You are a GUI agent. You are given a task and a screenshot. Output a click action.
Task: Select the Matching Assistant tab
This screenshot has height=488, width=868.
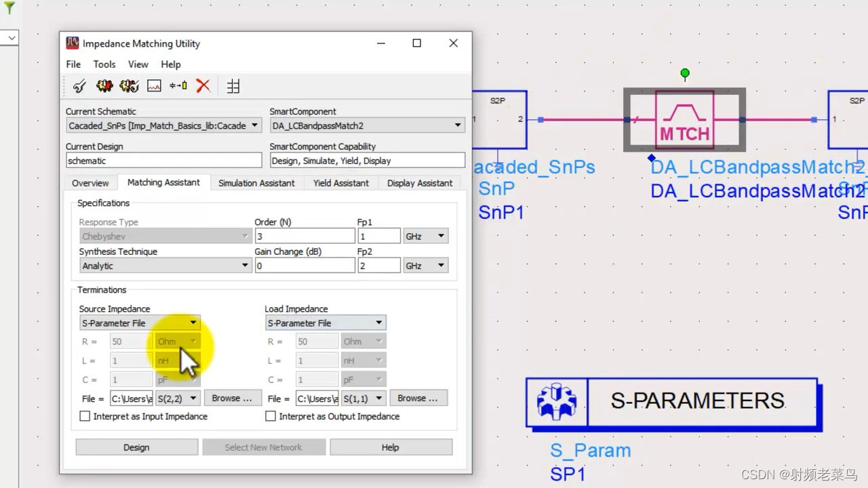click(163, 182)
